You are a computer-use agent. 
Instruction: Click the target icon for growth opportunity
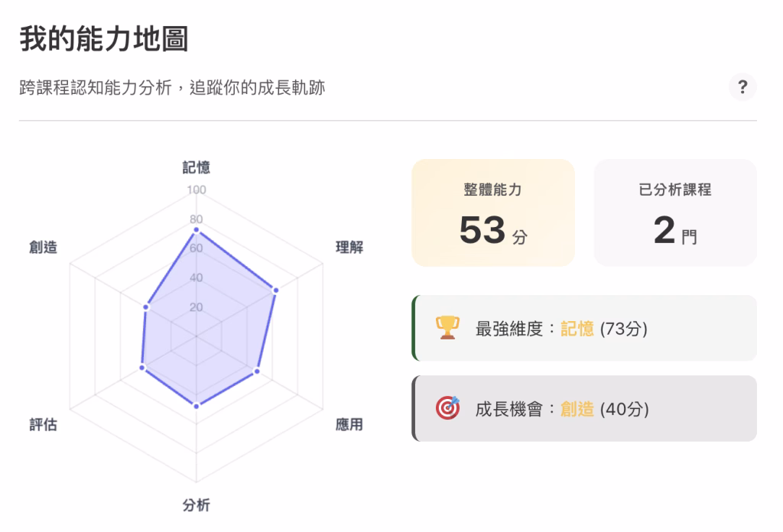click(x=447, y=408)
